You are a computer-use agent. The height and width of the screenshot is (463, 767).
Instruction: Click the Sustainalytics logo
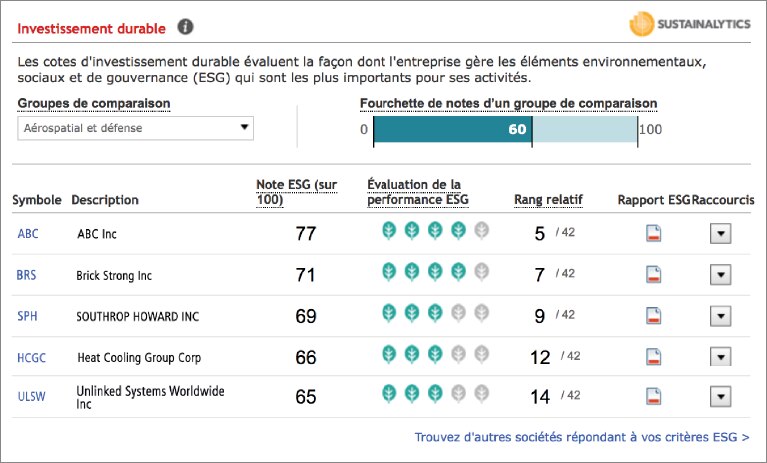[690, 24]
